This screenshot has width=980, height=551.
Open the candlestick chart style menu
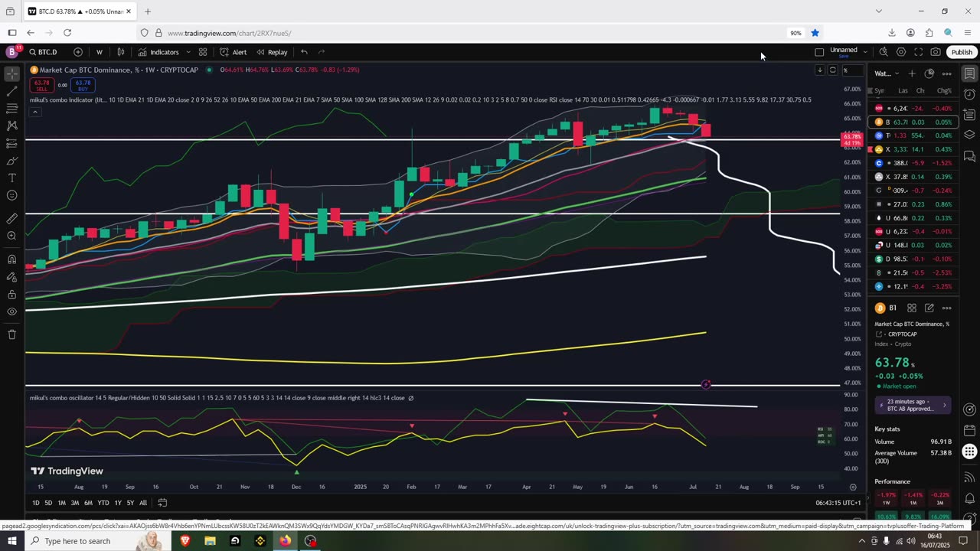[x=121, y=52]
